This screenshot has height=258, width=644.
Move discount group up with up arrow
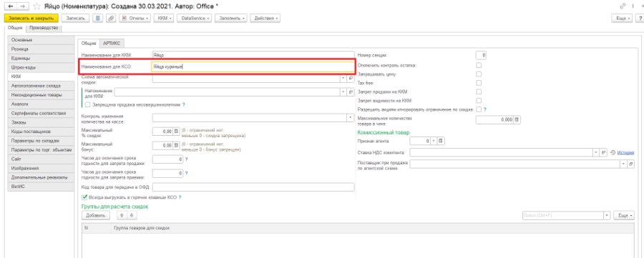[122, 215]
